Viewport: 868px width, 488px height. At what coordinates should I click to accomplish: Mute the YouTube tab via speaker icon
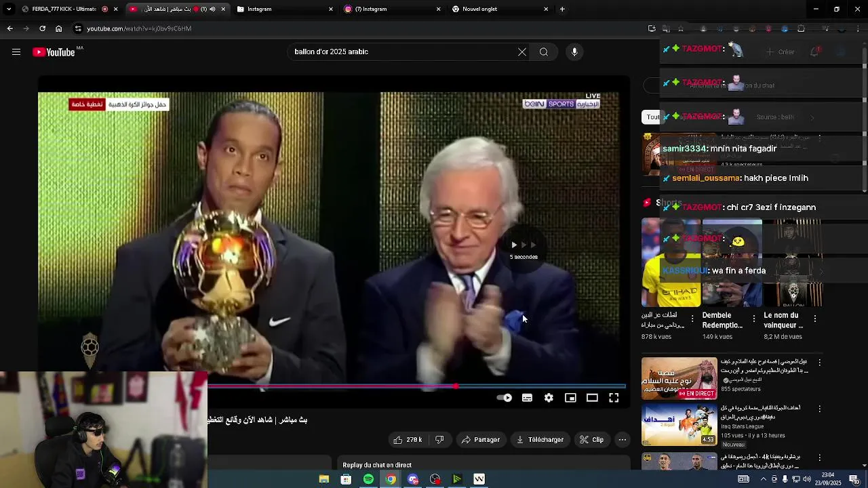click(x=212, y=9)
